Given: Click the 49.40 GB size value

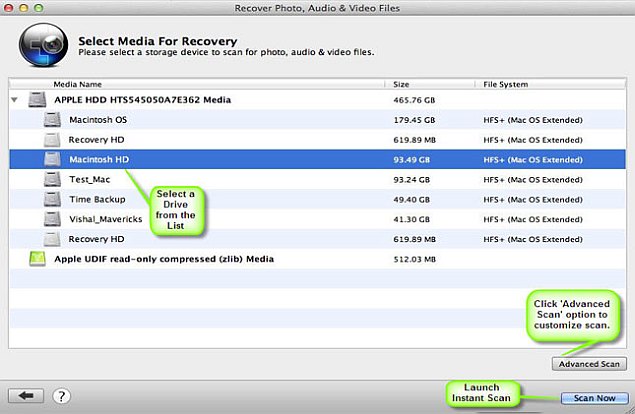Looking at the screenshot, I should coord(411,199).
